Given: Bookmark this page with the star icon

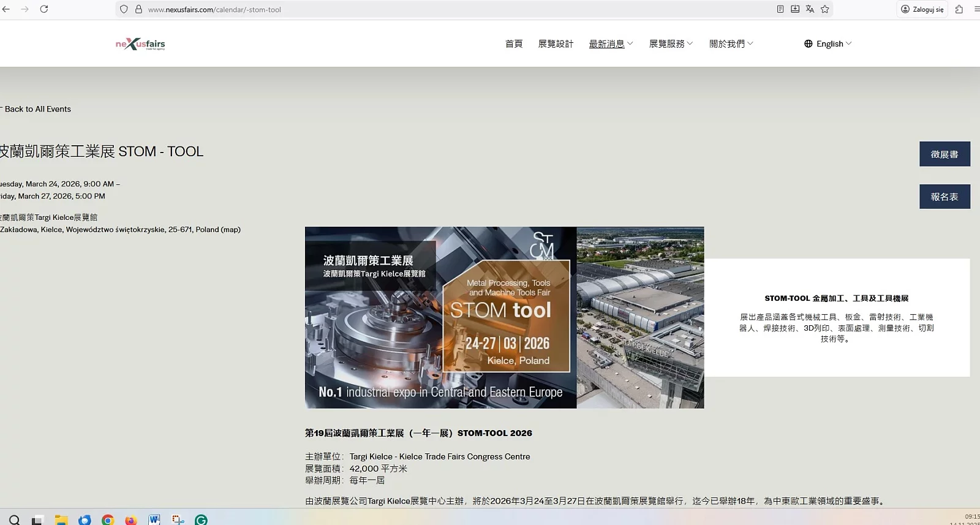Looking at the screenshot, I should [825, 9].
